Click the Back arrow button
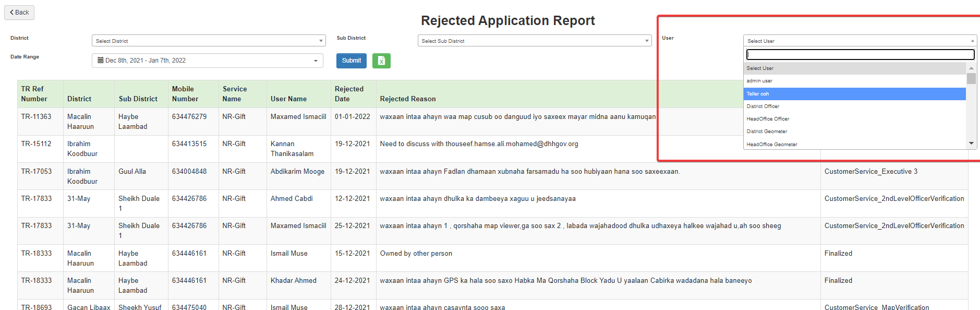This screenshot has width=980, height=310. coord(19,13)
